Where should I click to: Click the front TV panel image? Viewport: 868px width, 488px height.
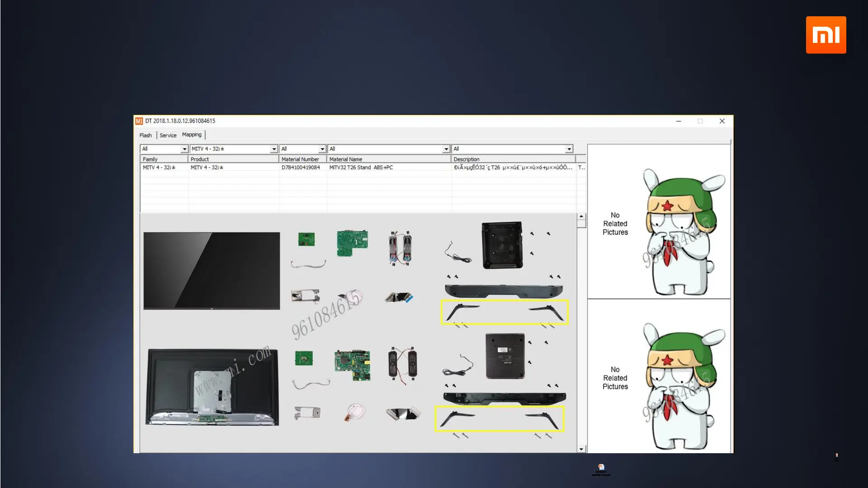(x=212, y=271)
